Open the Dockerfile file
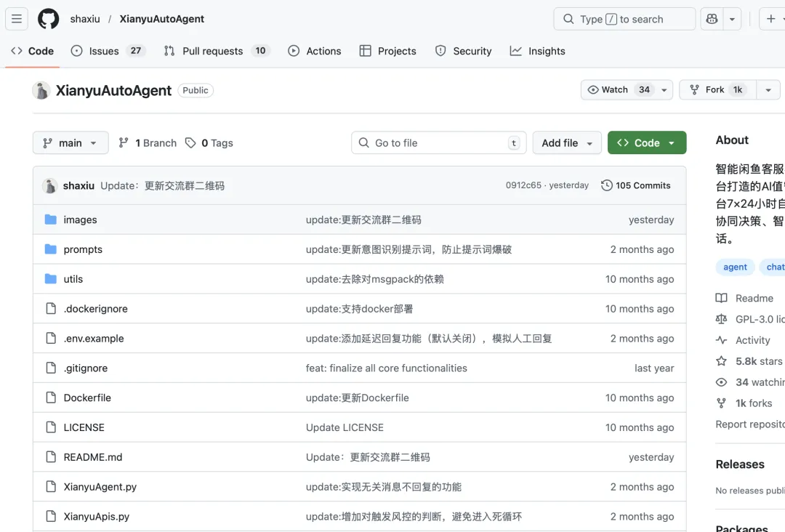The image size is (785, 532). click(x=87, y=398)
